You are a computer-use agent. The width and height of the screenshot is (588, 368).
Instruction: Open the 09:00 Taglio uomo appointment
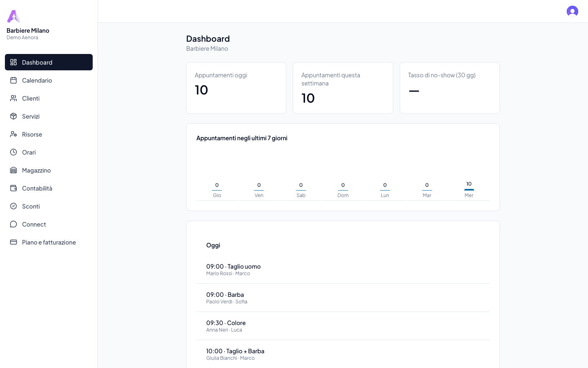point(343,269)
